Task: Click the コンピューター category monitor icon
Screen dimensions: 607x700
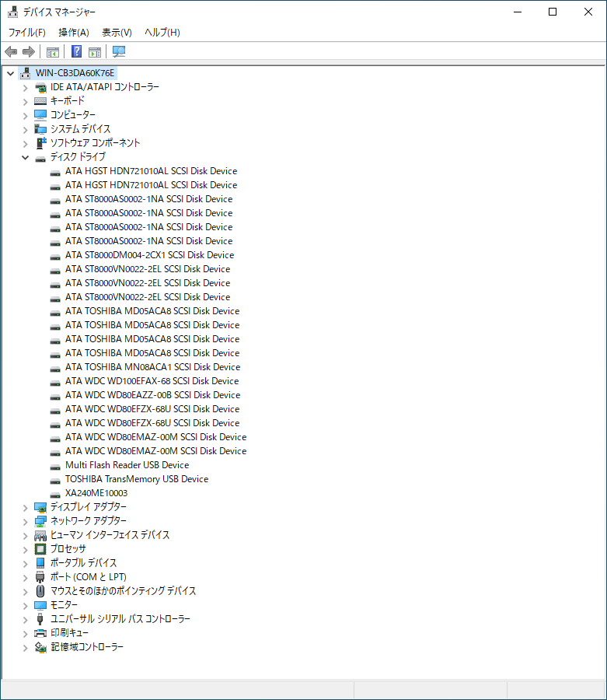Action: click(x=40, y=115)
